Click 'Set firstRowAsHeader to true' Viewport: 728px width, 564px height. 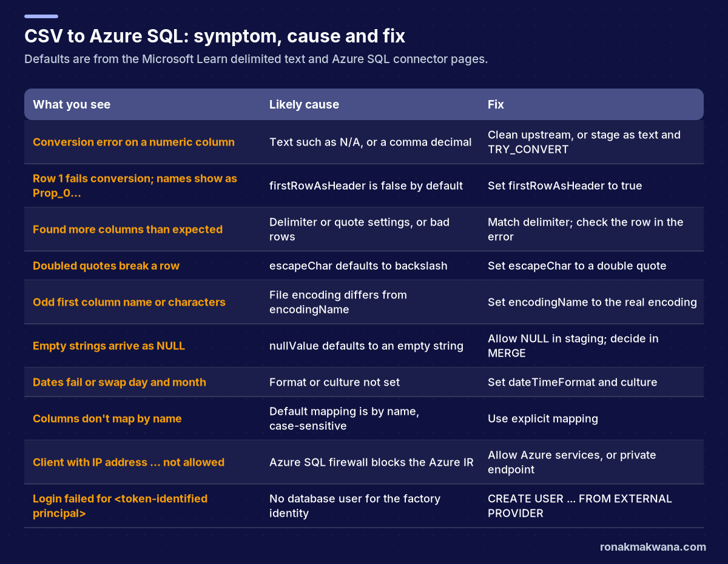(565, 186)
